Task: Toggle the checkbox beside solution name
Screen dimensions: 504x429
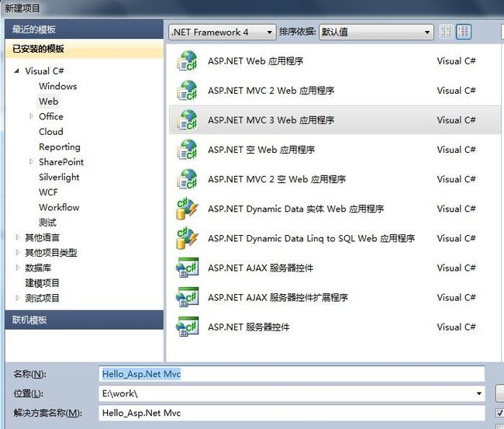Action: coord(500,413)
